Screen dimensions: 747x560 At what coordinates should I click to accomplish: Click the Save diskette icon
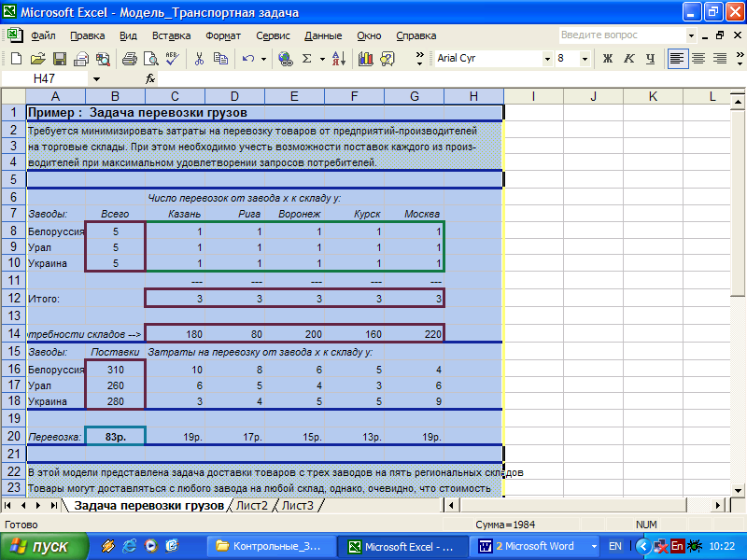click(x=58, y=58)
